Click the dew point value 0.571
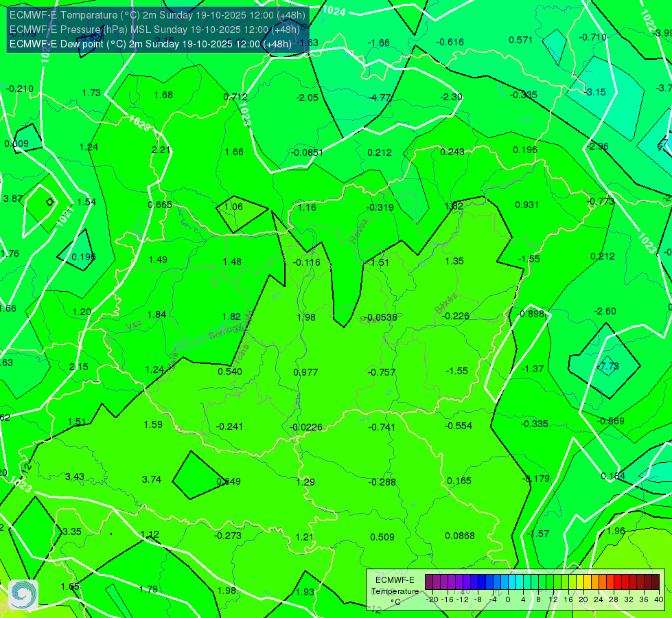Image resolution: width=672 pixels, height=618 pixels. (520, 40)
